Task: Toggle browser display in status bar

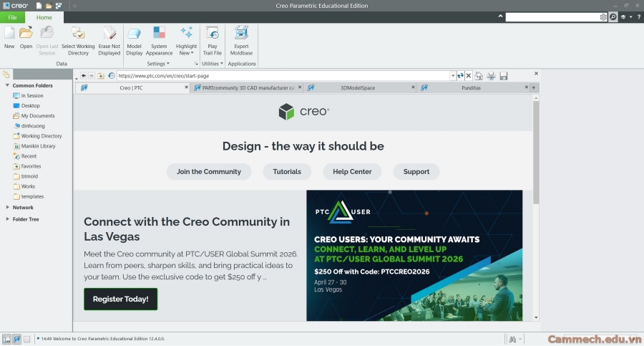Action: pos(17,340)
